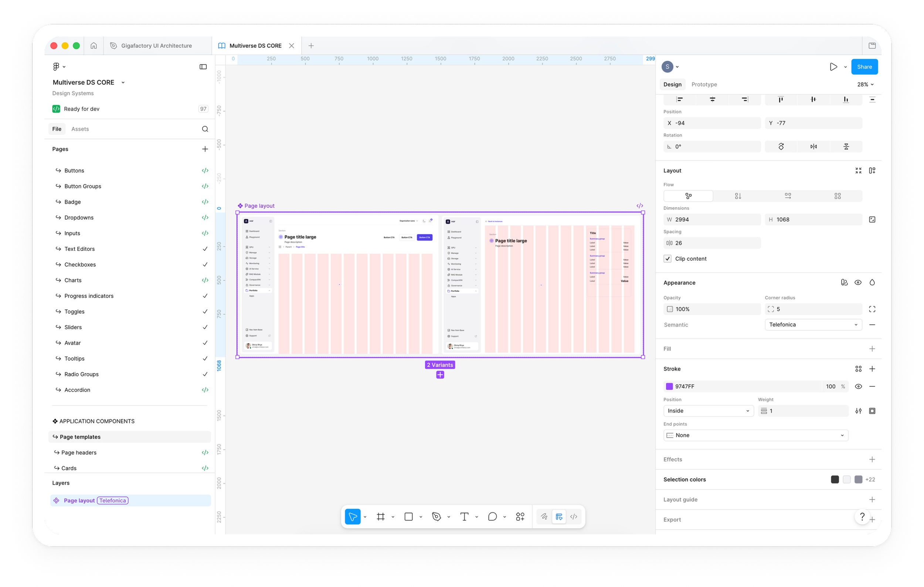This screenshot has height=587, width=924.
Task: Toggle constrain proportions for dimensions
Action: coord(872,220)
